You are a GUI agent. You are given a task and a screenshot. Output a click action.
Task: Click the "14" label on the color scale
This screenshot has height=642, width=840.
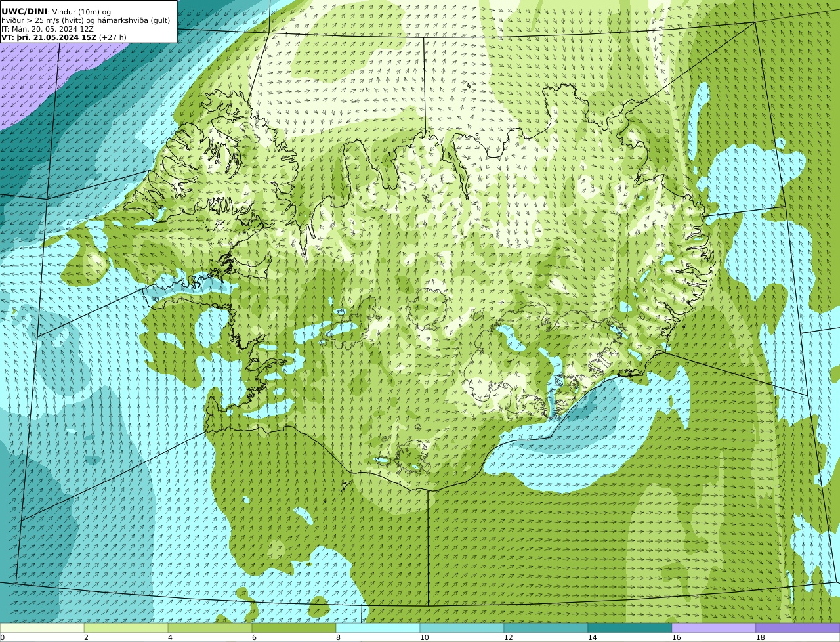592,637
